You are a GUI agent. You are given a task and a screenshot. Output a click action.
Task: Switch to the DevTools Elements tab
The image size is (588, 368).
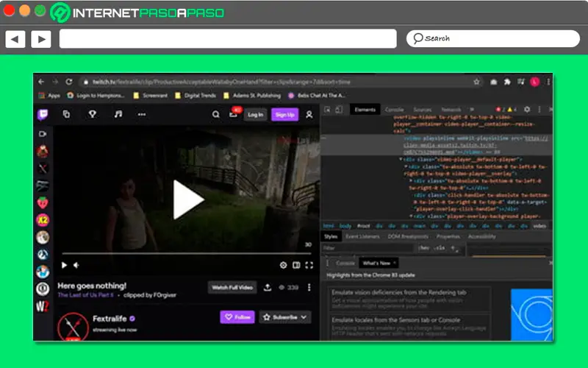point(365,109)
